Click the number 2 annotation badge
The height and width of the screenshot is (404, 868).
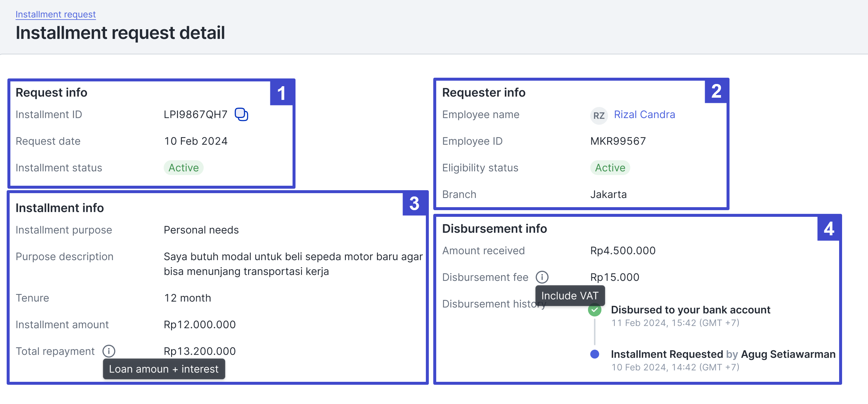coord(716,91)
